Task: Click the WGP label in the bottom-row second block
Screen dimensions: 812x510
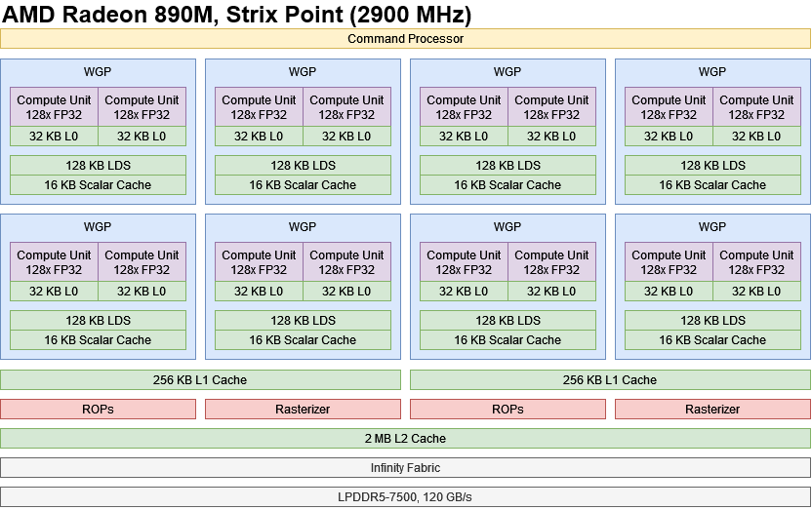Action: coord(303,227)
